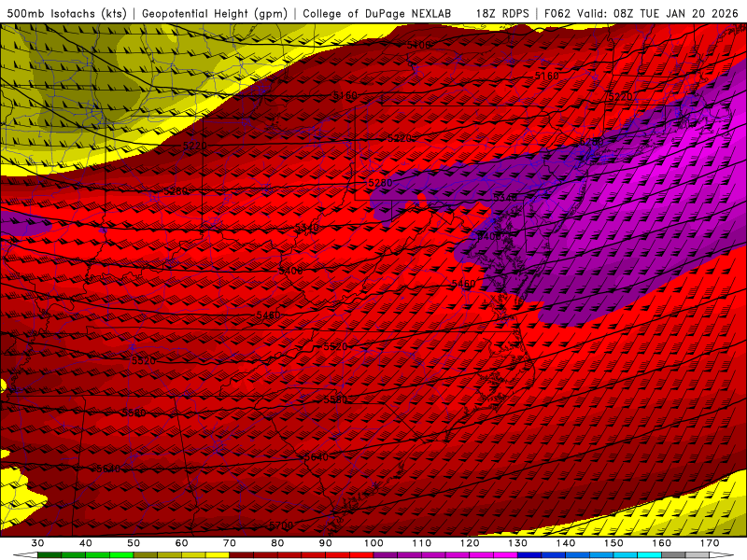Click the color bar value 160
The image size is (747, 560).
[662, 543]
